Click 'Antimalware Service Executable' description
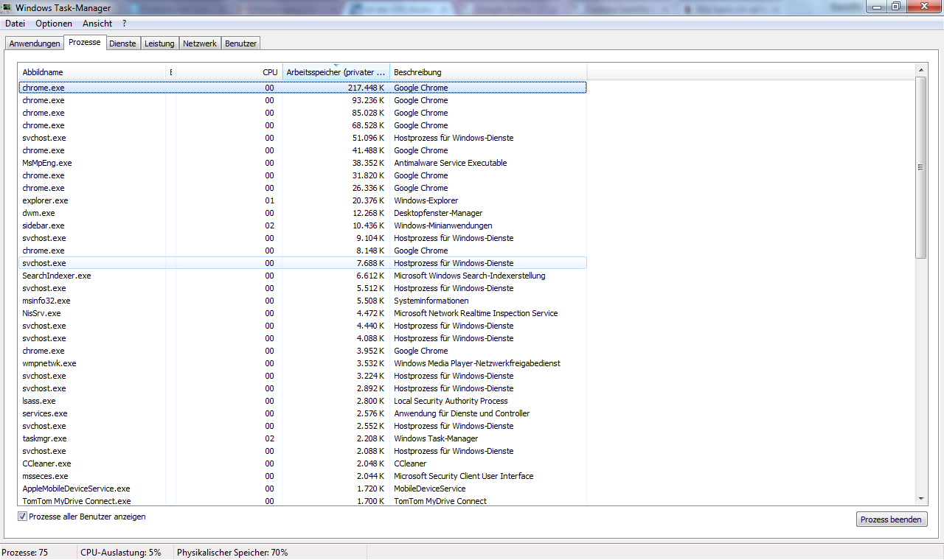 451,163
